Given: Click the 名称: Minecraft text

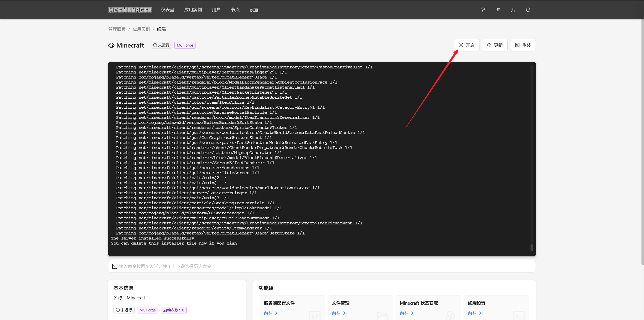Looking at the screenshot, I should [129, 298].
